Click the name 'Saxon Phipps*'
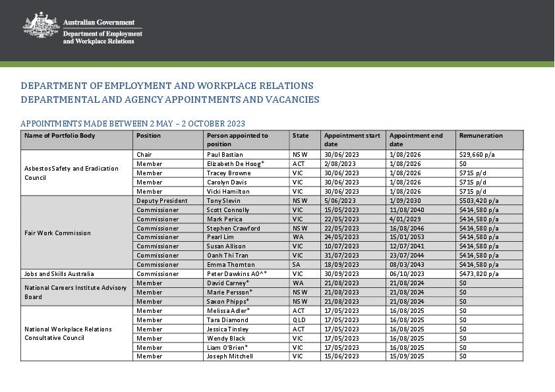Viewport: 555px width, 392px height. pos(228,301)
